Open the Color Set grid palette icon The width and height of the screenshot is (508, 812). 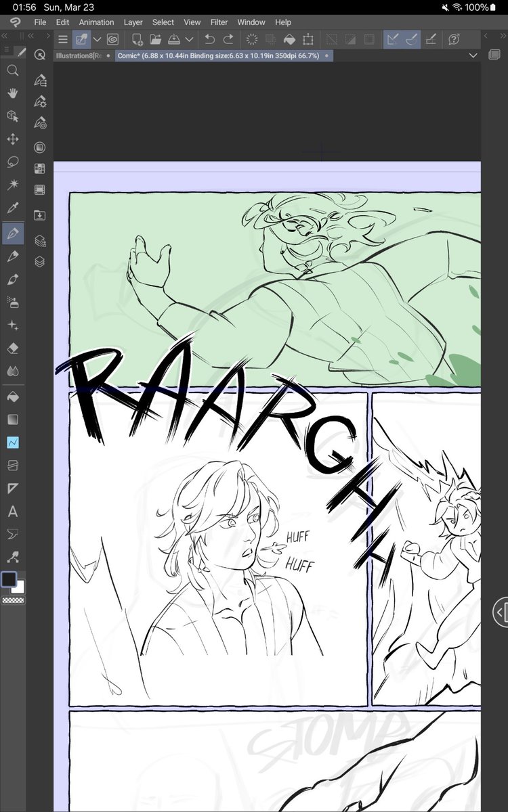point(39,168)
